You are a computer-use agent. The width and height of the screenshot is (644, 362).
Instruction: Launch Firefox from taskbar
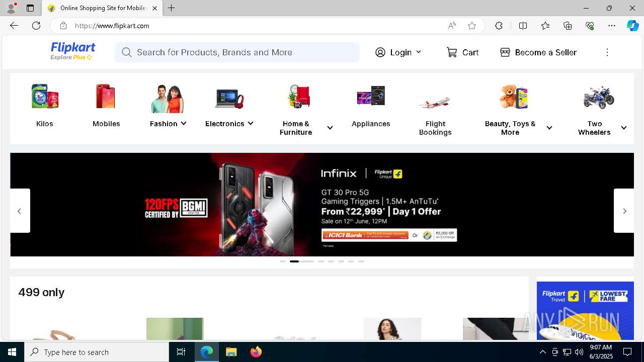[x=256, y=352]
